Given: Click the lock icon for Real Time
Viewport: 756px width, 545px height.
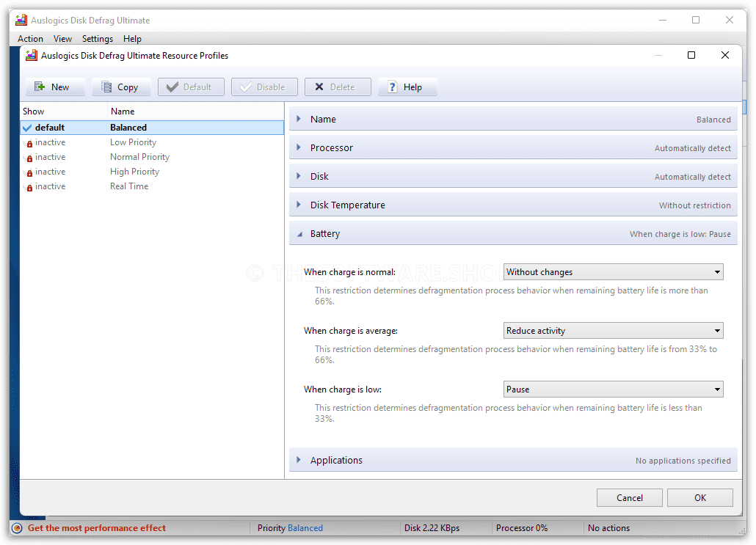Looking at the screenshot, I should tap(29, 188).
